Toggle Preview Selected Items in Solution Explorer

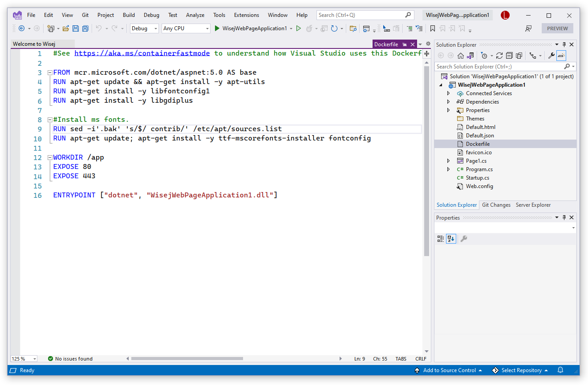[x=561, y=56]
